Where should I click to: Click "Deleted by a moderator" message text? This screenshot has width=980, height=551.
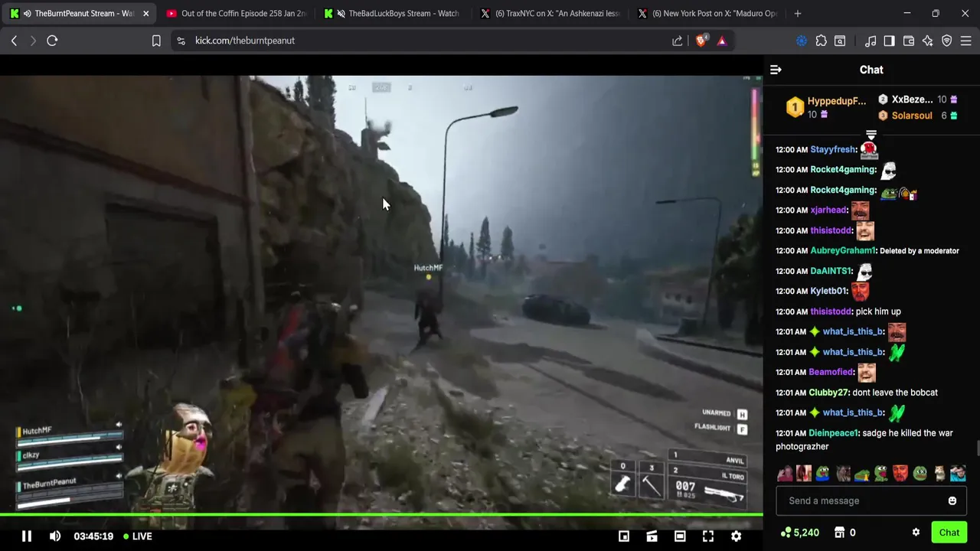coord(919,251)
